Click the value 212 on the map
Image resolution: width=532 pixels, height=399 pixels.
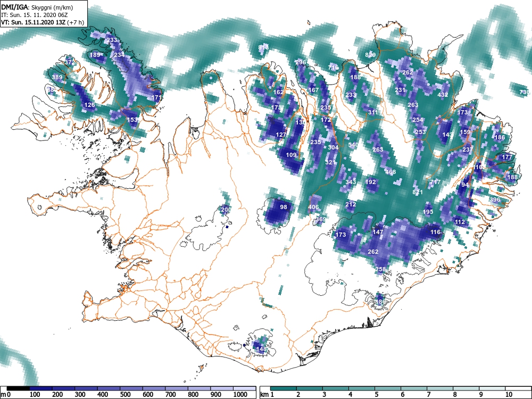click(351, 205)
